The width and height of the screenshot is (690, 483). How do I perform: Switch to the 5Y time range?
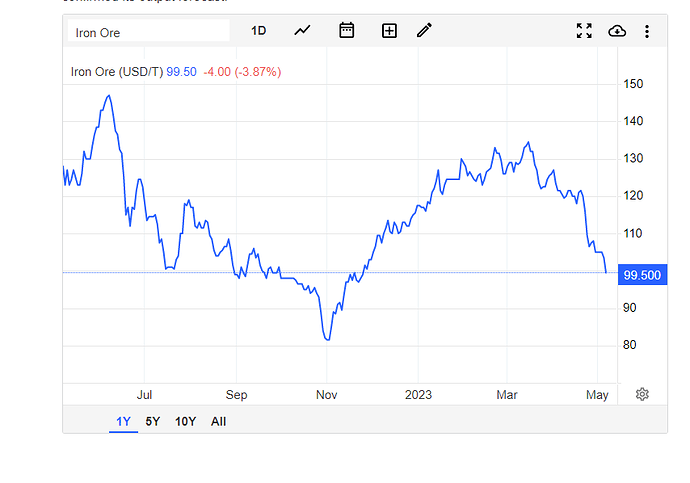pyautogui.click(x=153, y=421)
